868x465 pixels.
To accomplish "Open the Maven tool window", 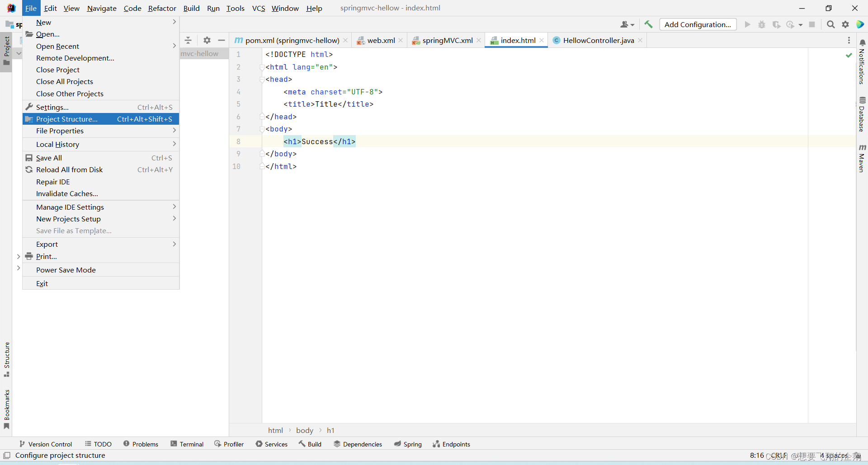I will pos(862,158).
